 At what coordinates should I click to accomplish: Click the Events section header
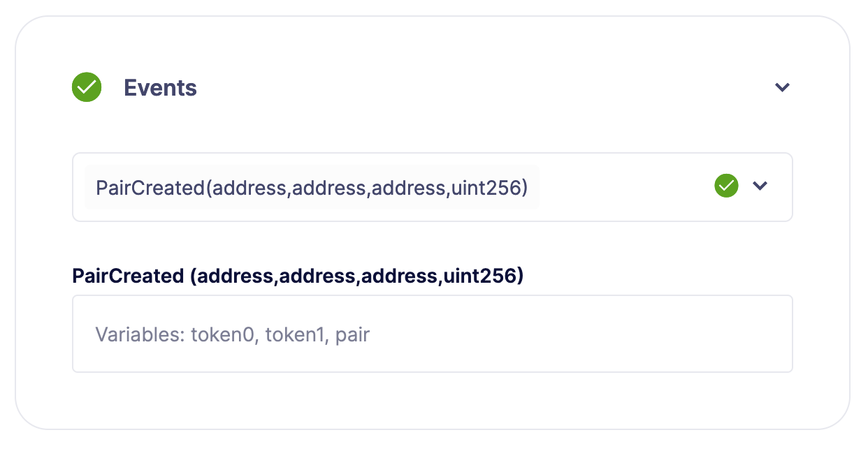[160, 87]
